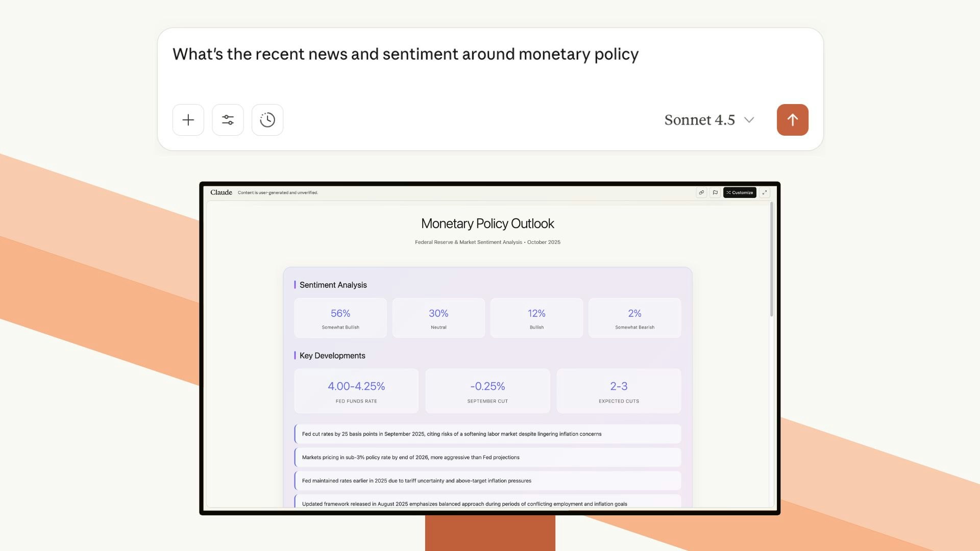Click the copy link icon on the artifact
Viewport: 980px width, 551px height.
click(x=702, y=192)
